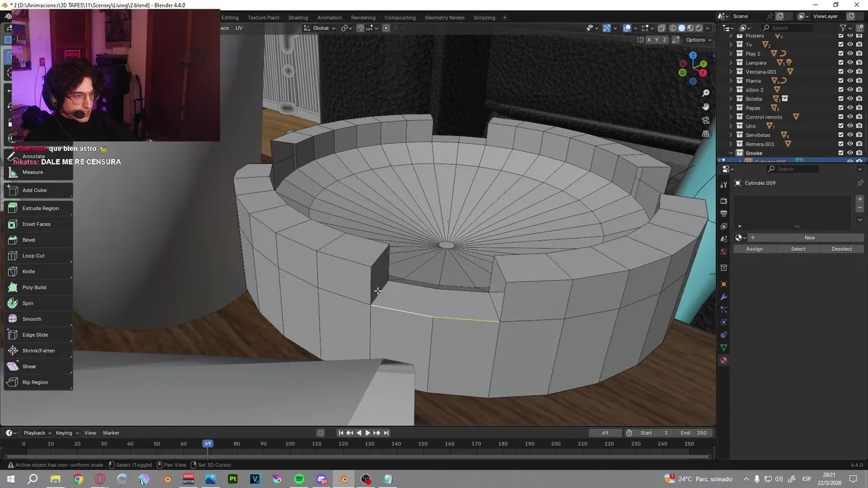Switch to the Scripting workspace tab
This screenshot has height=488, width=868.
[484, 18]
